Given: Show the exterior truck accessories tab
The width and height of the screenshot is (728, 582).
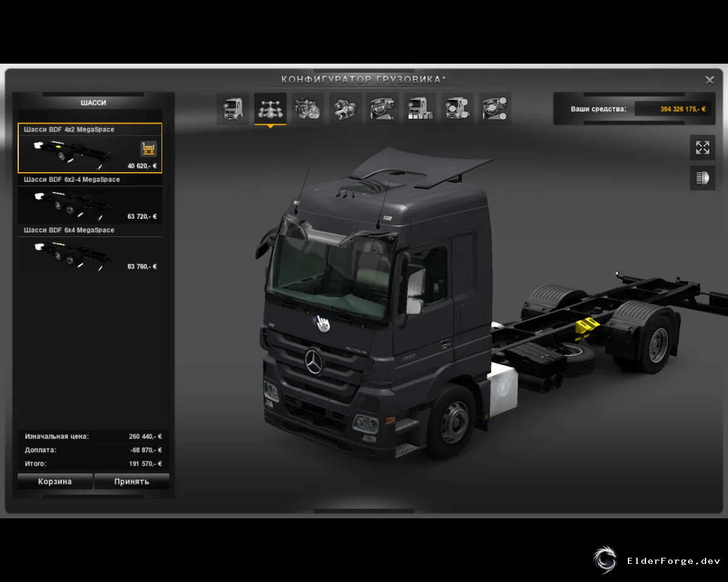Looking at the screenshot, I should [458, 109].
